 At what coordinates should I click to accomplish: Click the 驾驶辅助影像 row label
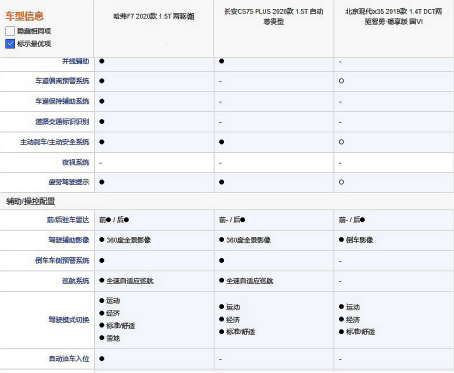coord(69,240)
